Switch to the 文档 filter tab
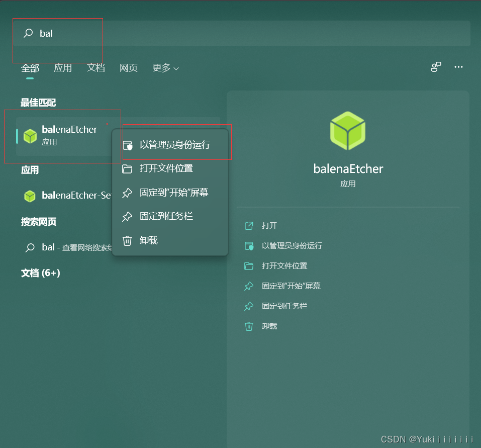The height and width of the screenshot is (448, 481). pyautogui.click(x=95, y=68)
